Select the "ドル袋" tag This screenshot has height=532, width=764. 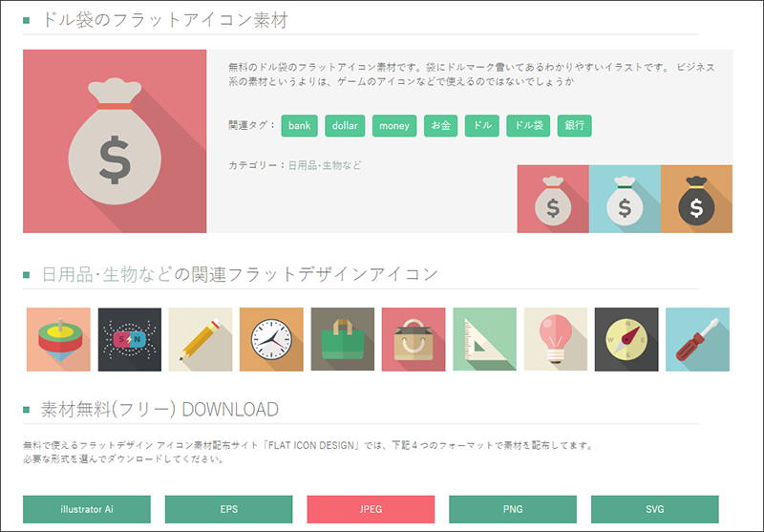528,126
